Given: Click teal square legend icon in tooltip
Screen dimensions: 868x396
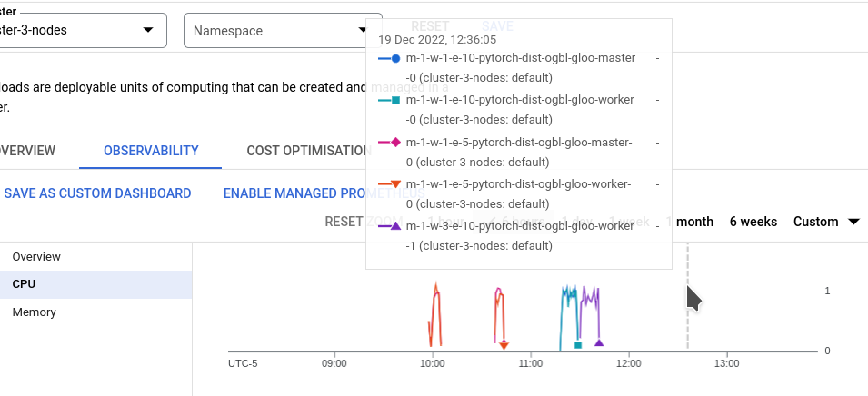Looking at the screenshot, I should tap(394, 101).
